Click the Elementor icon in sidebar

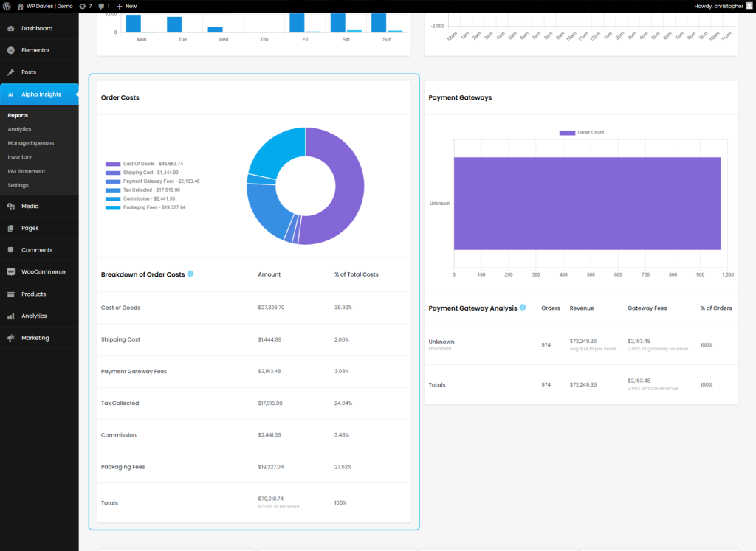pos(11,50)
